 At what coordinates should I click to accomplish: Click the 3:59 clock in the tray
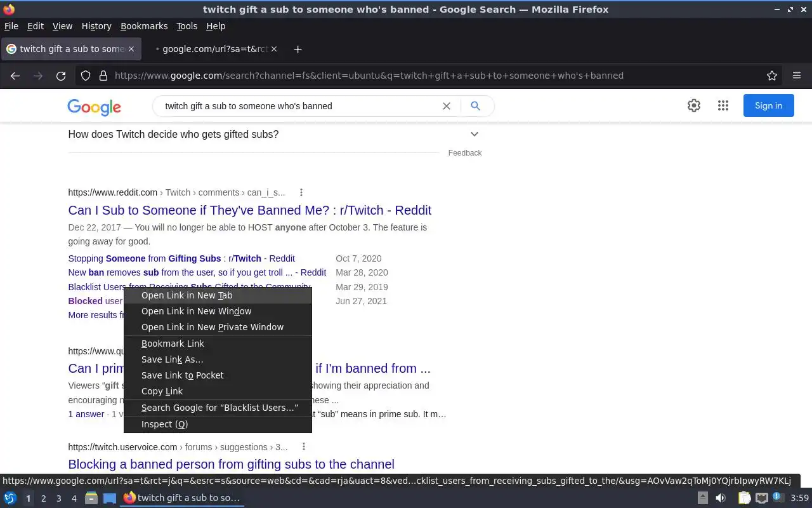tap(799, 498)
